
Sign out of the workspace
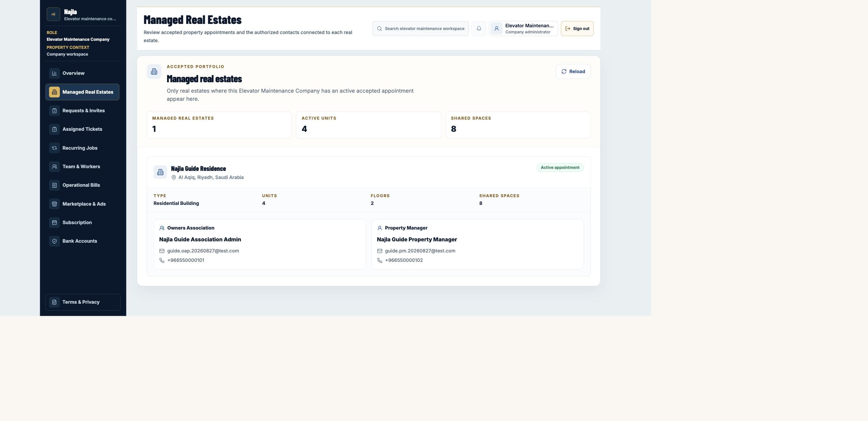pos(577,29)
